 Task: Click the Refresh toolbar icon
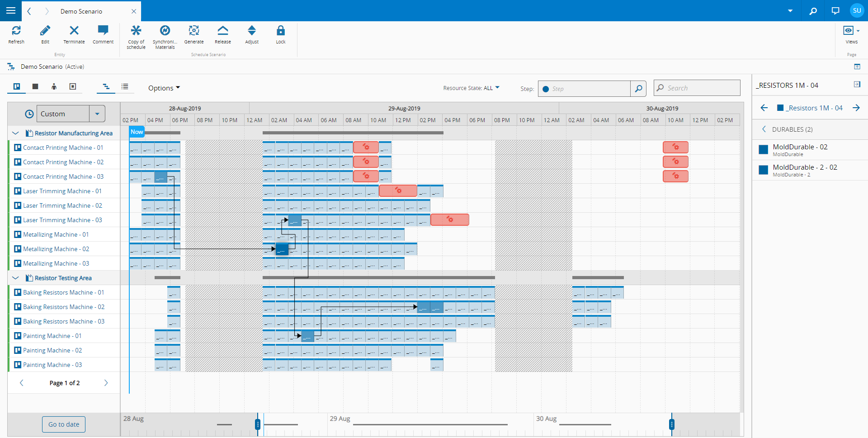(16, 31)
